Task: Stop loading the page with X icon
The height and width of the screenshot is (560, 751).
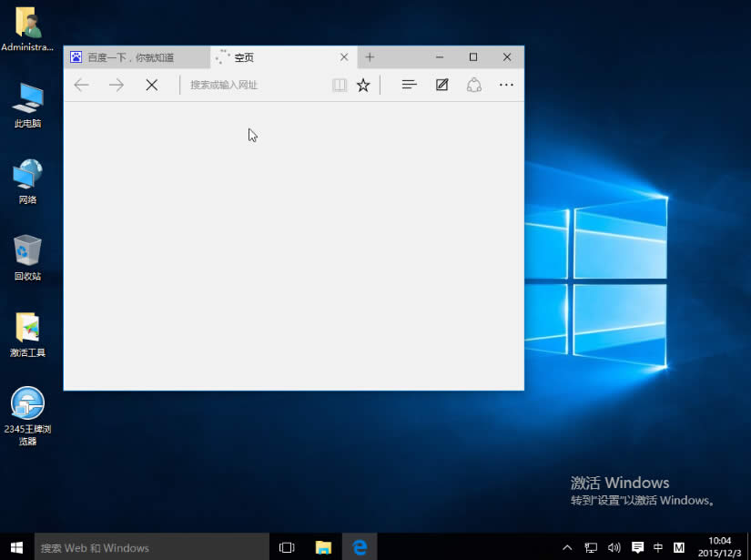Action: tap(151, 84)
